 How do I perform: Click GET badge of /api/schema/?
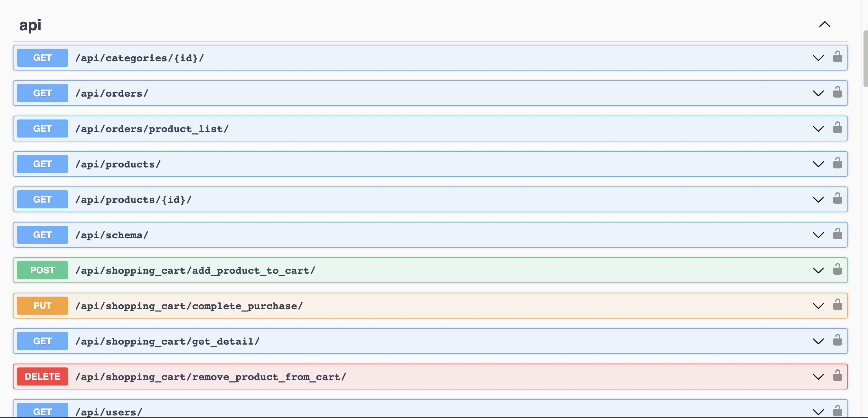(x=42, y=235)
